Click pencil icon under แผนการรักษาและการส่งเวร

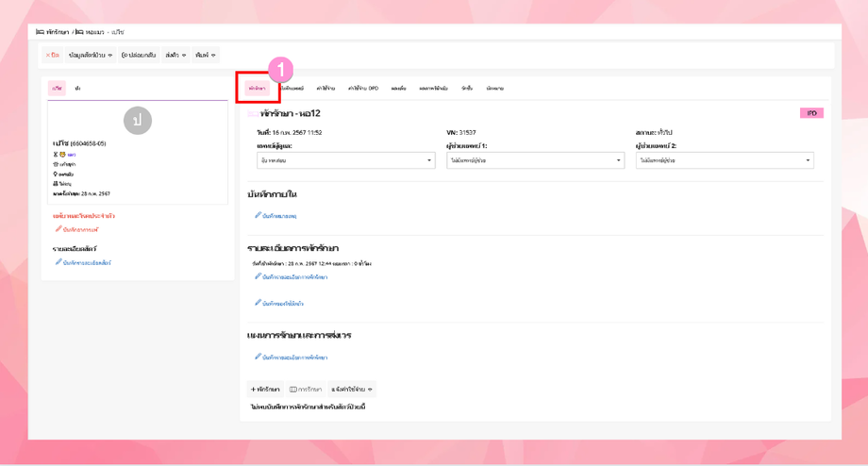(x=258, y=357)
